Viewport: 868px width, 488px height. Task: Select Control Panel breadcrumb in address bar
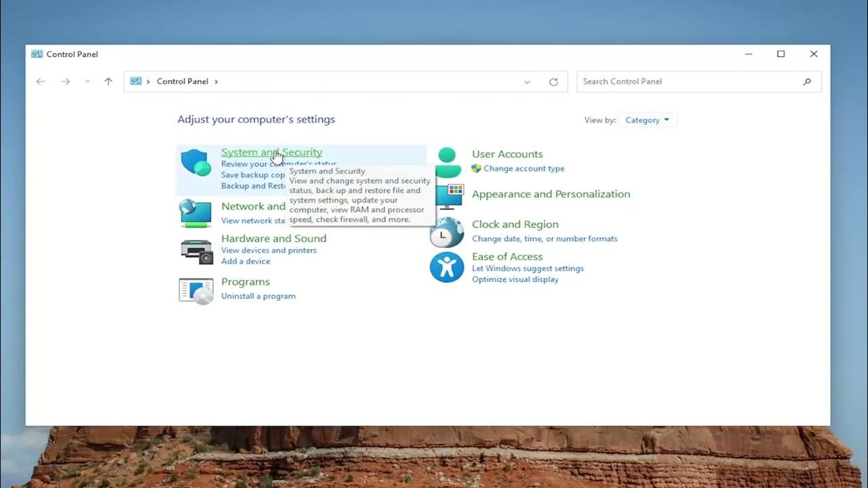click(x=182, y=81)
